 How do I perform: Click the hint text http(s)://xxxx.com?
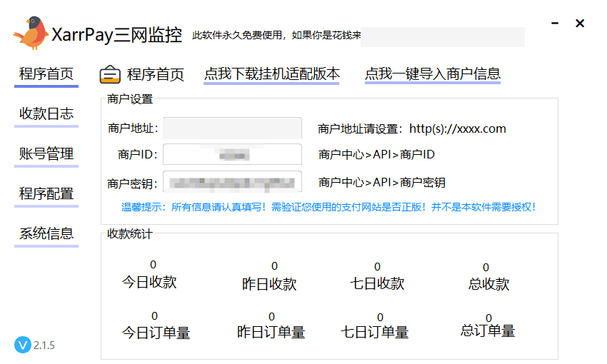[x=458, y=128]
